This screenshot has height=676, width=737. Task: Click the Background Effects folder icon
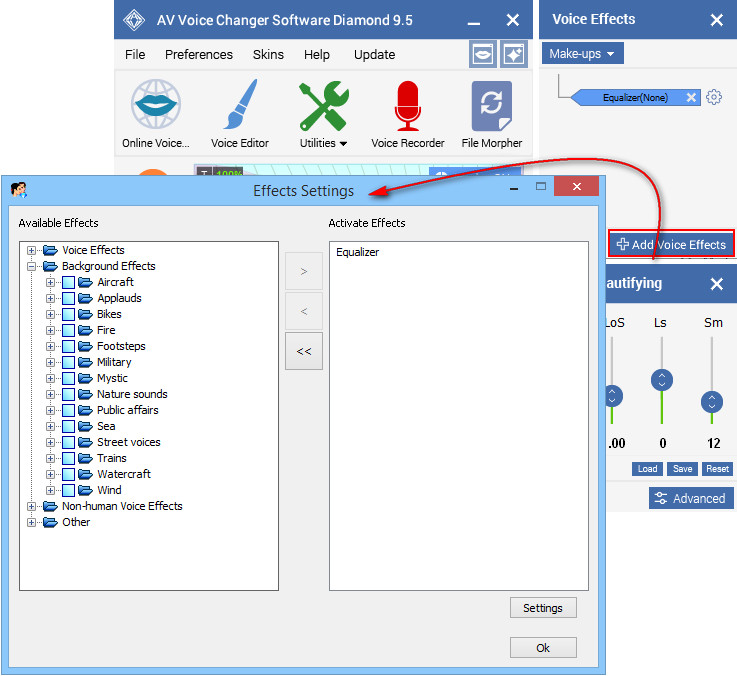coord(50,266)
